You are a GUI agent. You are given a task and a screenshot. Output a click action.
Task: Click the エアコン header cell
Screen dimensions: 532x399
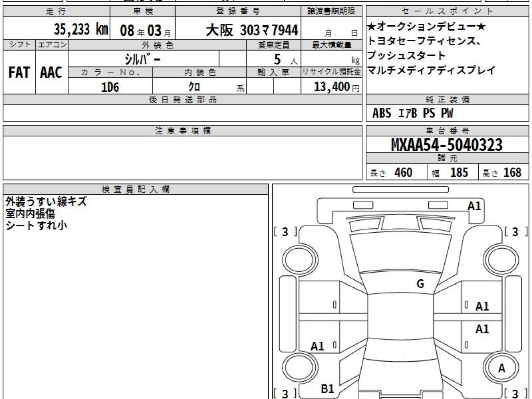pos(52,45)
